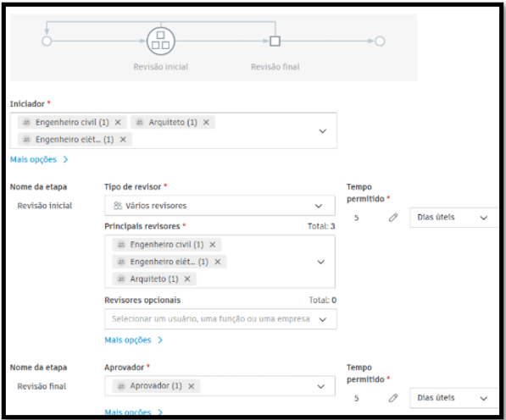Image resolution: width=506 pixels, height=420 pixels.
Task: Edit allowed time pencil for Revisão inicial
Action: point(393,218)
